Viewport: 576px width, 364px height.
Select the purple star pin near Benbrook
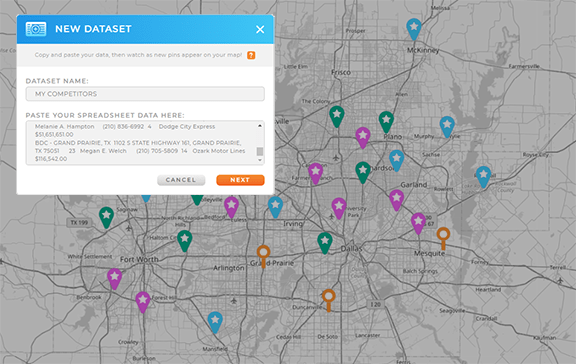tap(114, 279)
